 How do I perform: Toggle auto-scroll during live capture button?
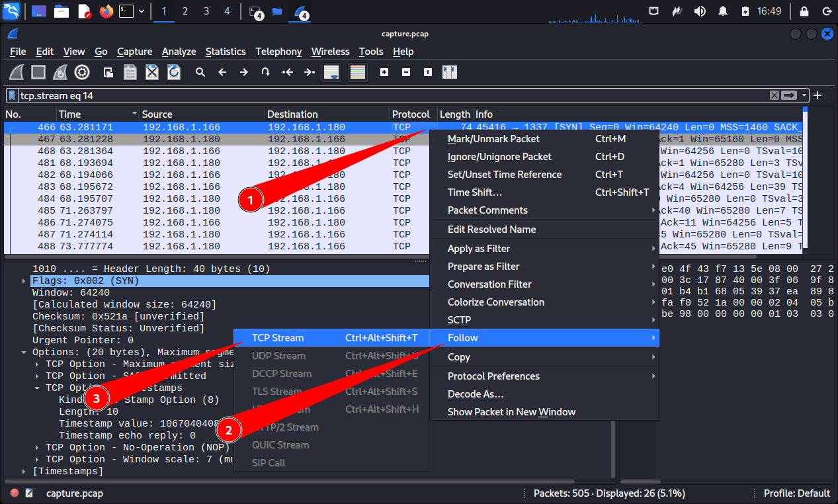[331, 72]
